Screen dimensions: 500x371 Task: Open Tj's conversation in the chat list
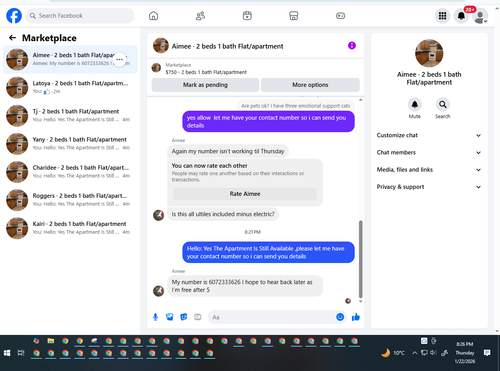[x=70, y=116]
